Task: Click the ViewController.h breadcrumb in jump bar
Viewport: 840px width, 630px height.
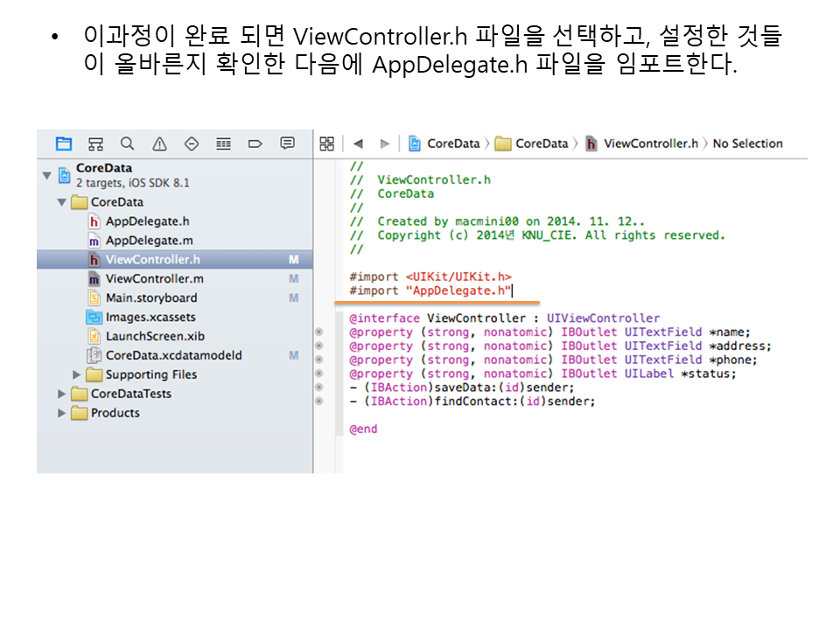Action: pos(650,143)
